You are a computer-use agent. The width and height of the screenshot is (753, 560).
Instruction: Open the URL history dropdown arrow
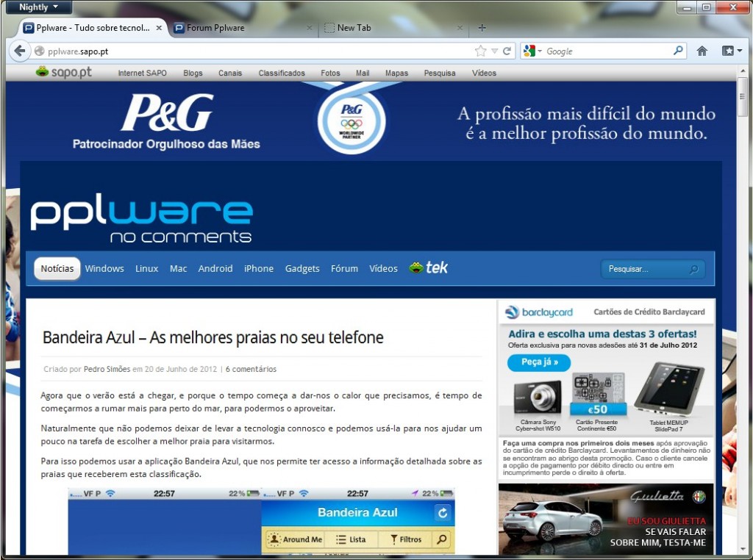coord(494,51)
